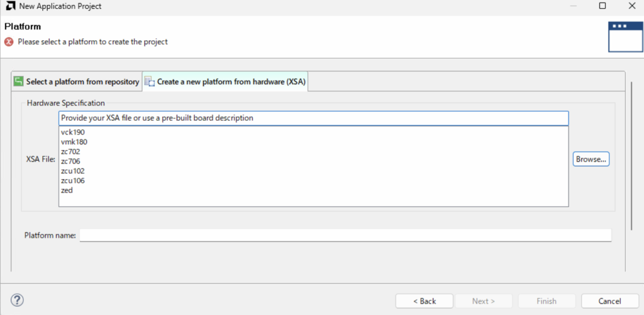Select vmk180 board from the list
Screen dimensions: 644x315
point(74,142)
